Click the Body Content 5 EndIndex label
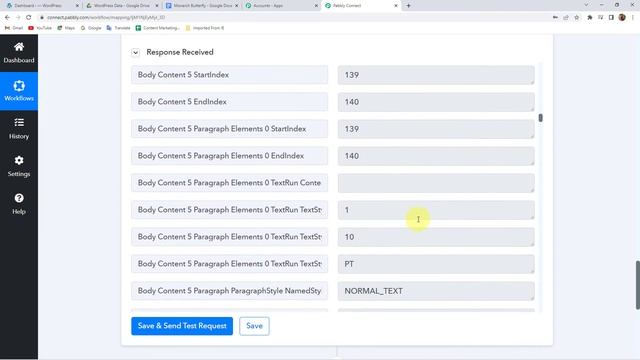This screenshot has height=360, width=640. click(x=229, y=102)
